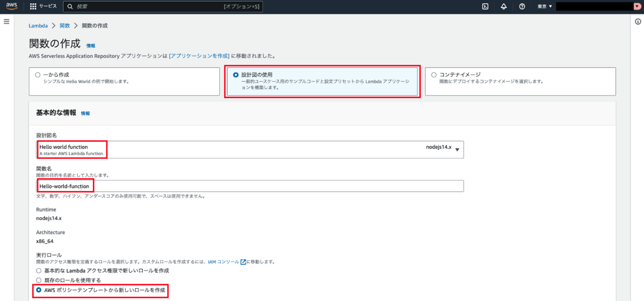Click 情報 link next to 基本的な情報
The height and width of the screenshot is (301, 644).
click(x=85, y=113)
